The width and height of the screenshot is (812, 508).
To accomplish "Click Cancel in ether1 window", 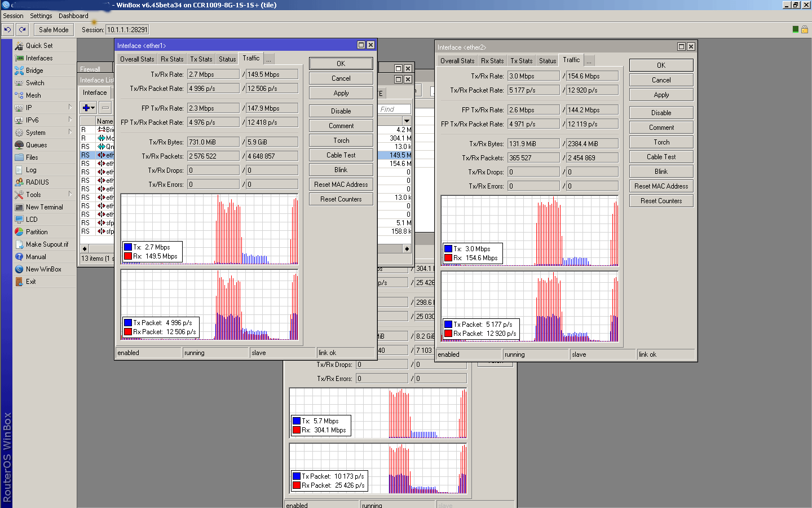I will (x=341, y=78).
